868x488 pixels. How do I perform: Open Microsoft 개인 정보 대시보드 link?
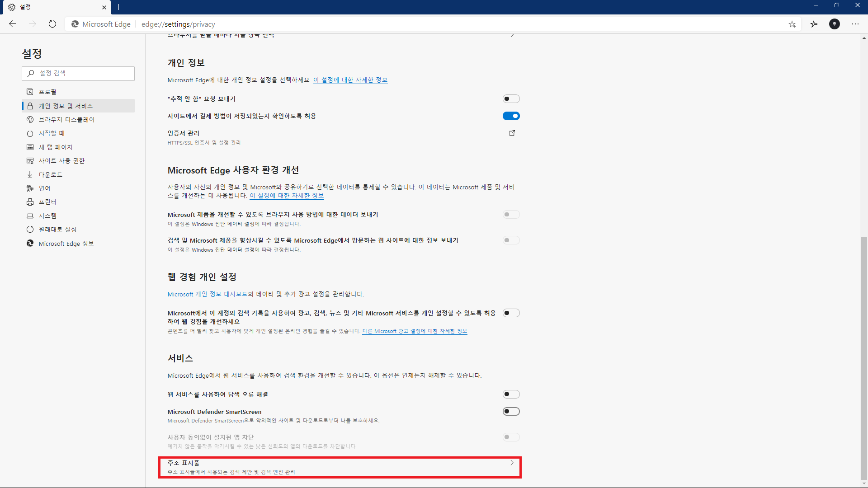tap(208, 294)
